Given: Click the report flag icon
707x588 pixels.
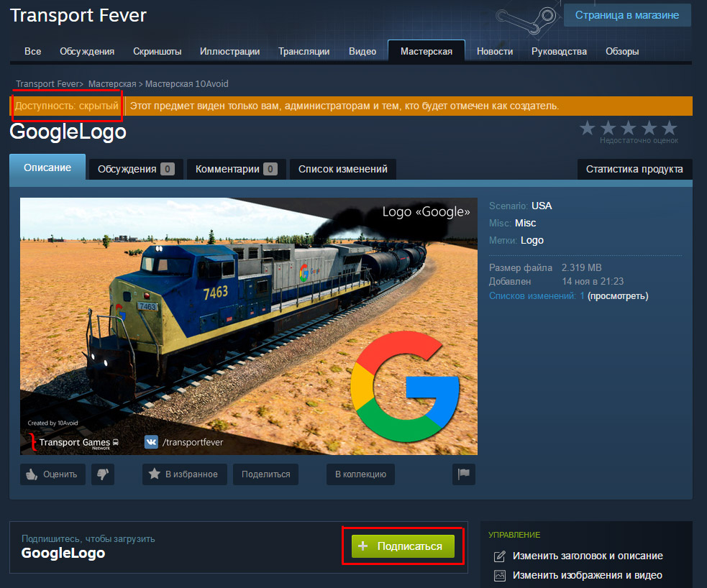Looking at the screenshot, I should [x=463, y=474].
